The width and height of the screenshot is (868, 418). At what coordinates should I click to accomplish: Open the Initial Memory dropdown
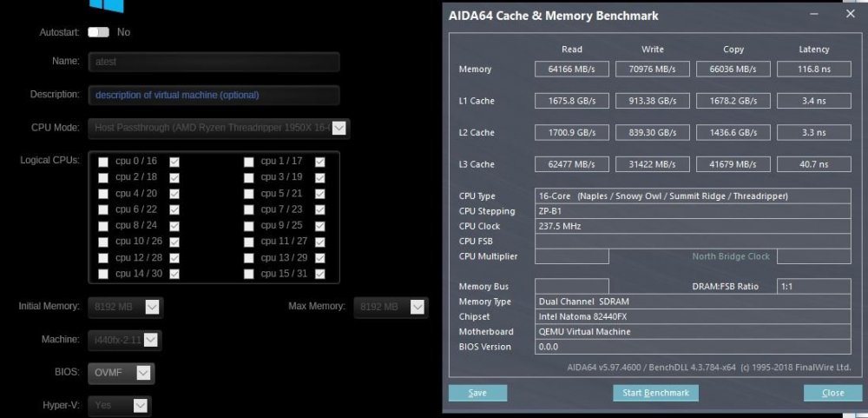pyautogui.click(x=126, y=307)
